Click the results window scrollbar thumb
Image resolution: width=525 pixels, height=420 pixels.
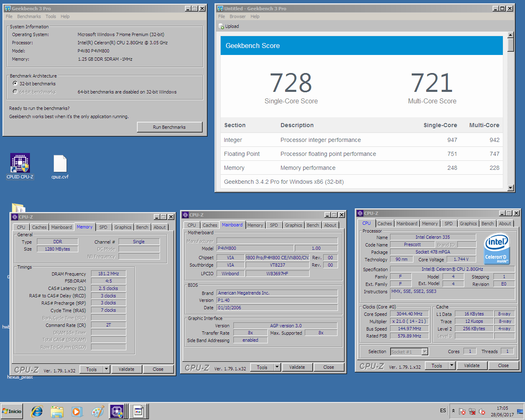511,45
